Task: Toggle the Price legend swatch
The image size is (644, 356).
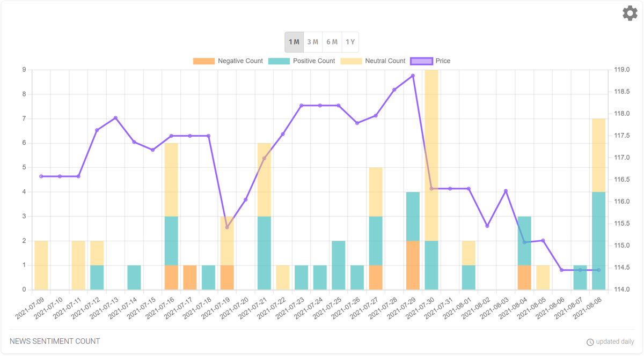Action: tap(421, 61)
